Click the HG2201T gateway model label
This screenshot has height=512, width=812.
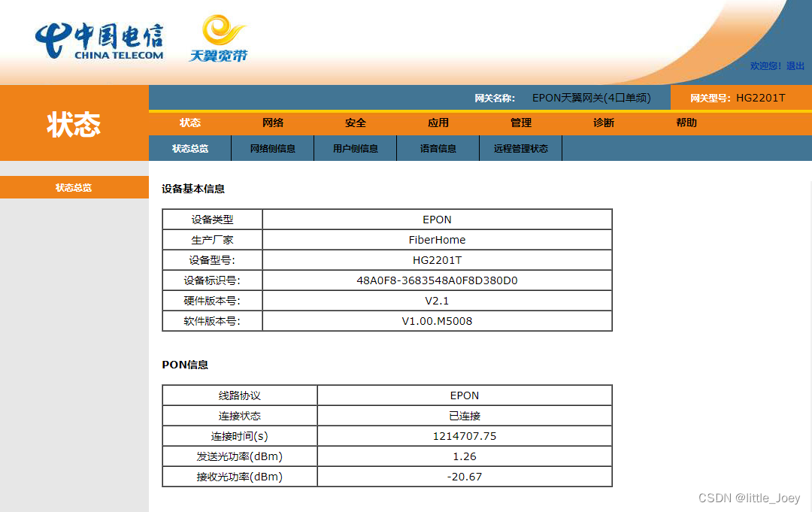point(759,97)
